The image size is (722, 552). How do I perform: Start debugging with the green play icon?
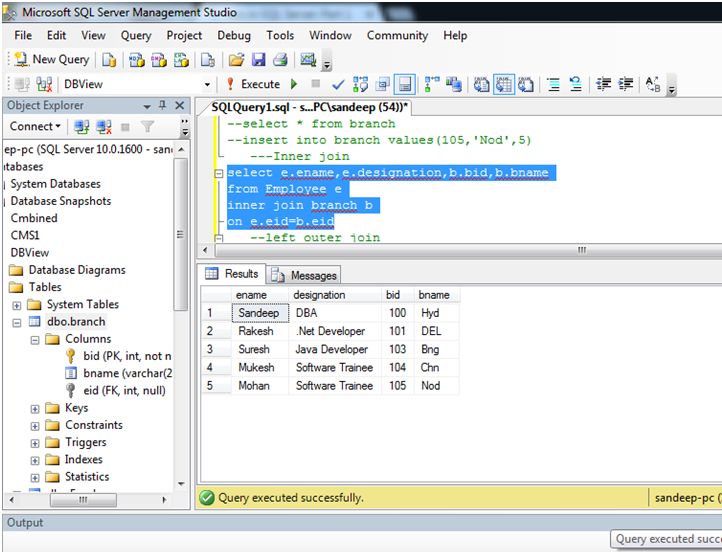tap(294, 85)
